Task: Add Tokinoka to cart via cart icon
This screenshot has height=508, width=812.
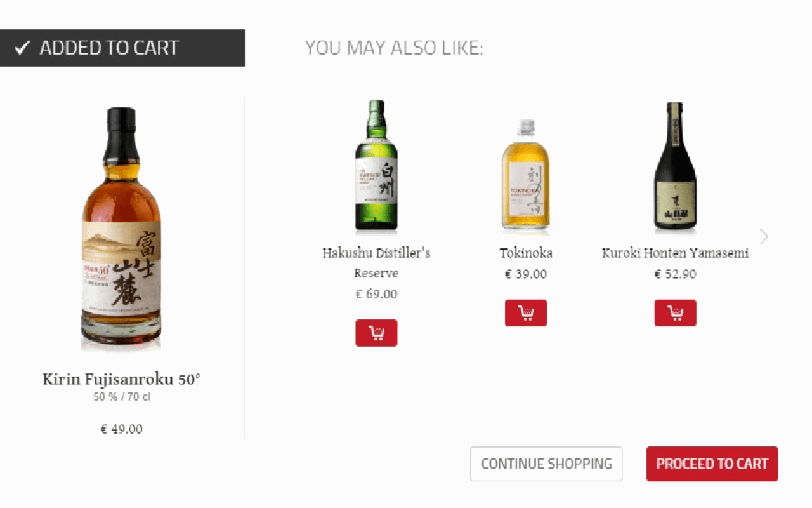Action: pyautogui.click(x=525, y=313)
